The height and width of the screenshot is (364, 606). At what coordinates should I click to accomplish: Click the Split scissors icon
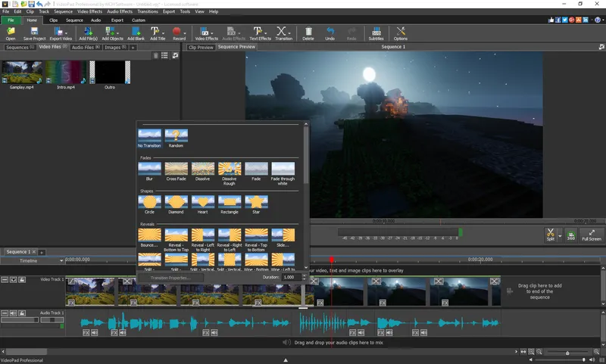coord(551,234)
